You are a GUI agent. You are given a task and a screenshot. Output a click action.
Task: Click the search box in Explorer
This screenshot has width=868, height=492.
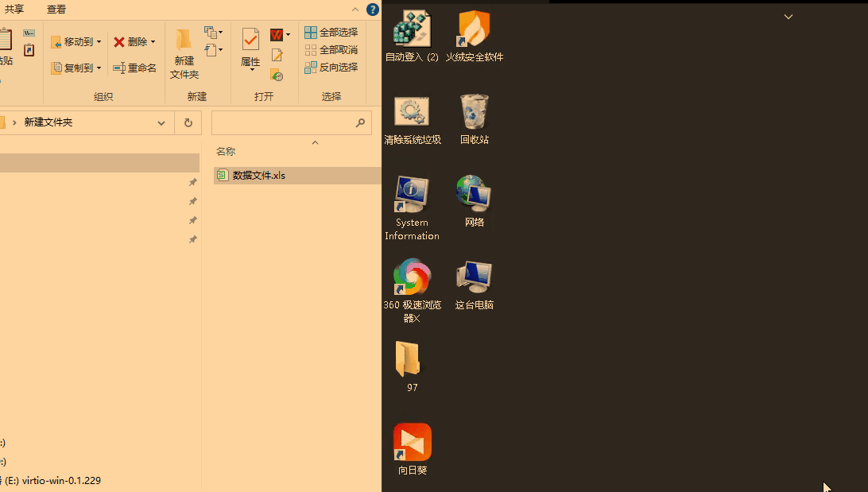pos(282,123)
